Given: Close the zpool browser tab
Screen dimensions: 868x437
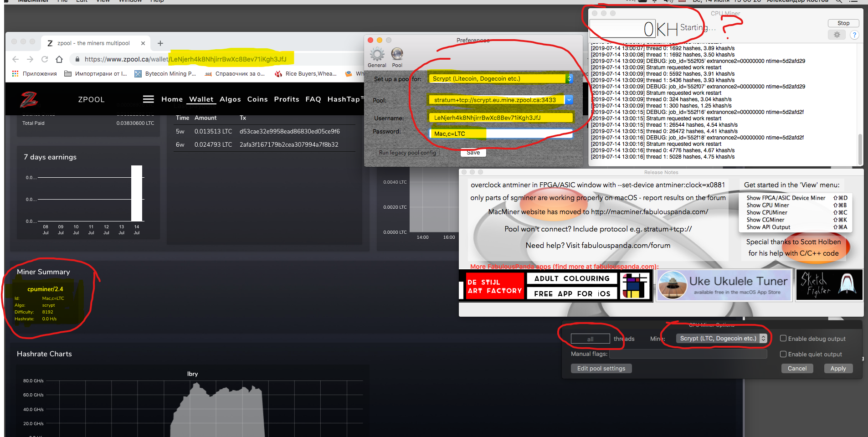Looking at the screenshot, I should click(143, 43).
